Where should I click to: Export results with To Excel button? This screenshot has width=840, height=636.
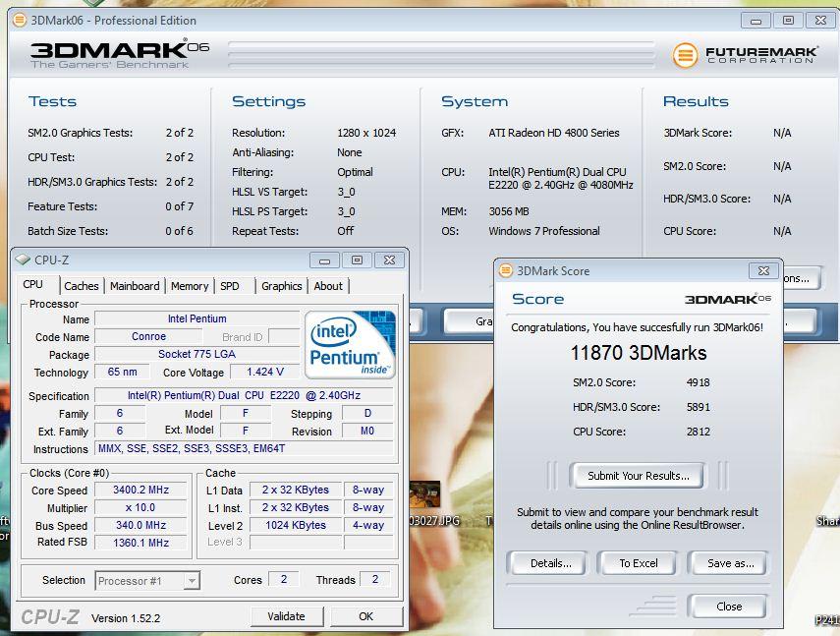click(x=638, y=563)
